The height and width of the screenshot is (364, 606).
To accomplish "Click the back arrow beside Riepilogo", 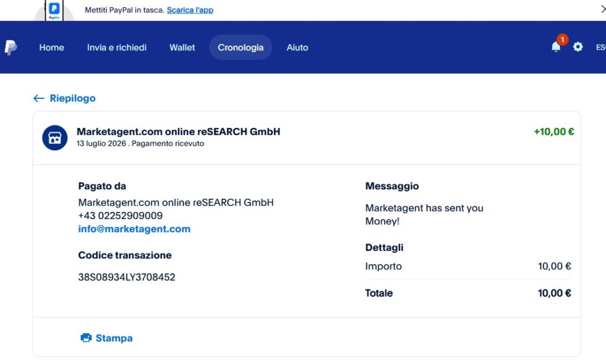I will (38, 98).
